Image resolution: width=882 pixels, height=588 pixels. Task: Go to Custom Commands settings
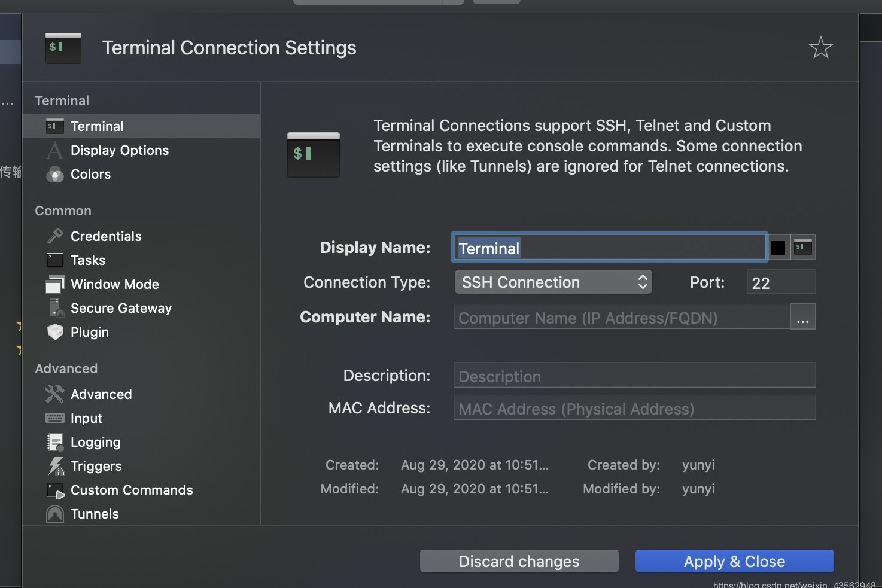coord(132,490)
